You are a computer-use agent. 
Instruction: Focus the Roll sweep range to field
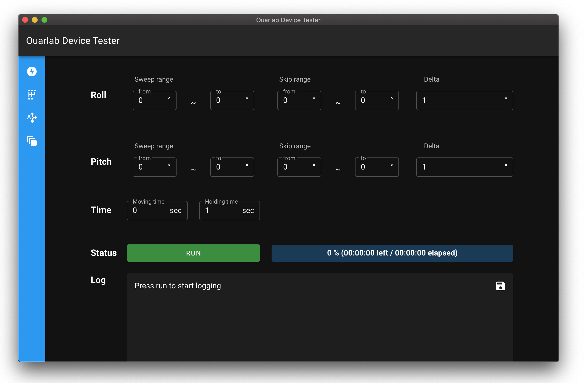[x=232, y=100]
